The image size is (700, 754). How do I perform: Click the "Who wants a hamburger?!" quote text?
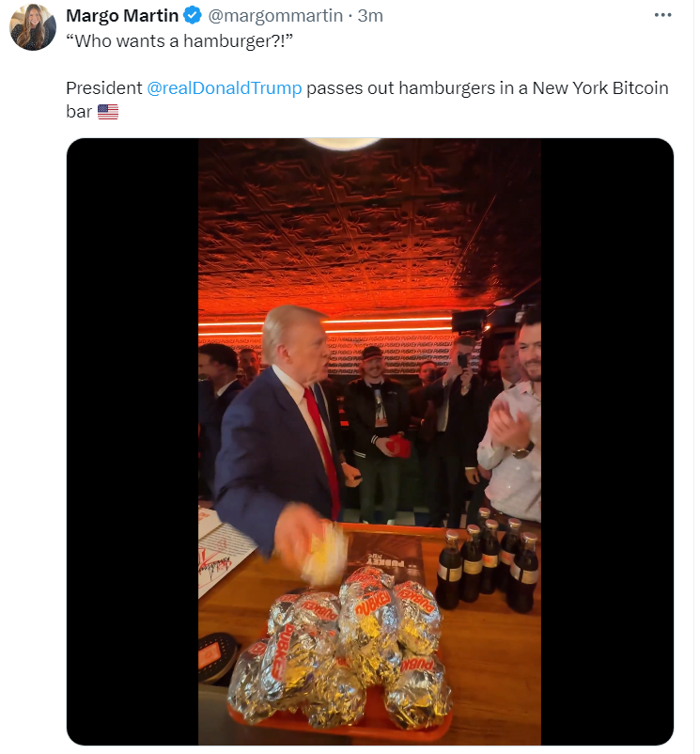(179, 40)
